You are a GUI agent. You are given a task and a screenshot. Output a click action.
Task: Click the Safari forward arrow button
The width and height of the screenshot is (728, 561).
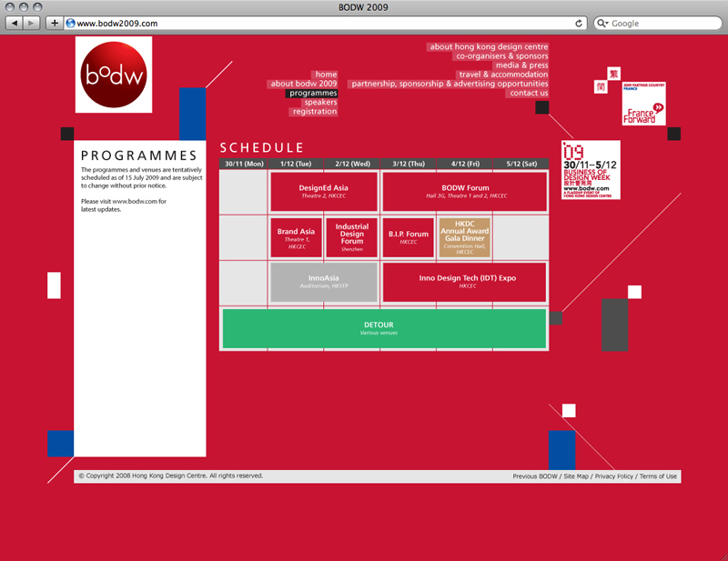coord(31,23)
